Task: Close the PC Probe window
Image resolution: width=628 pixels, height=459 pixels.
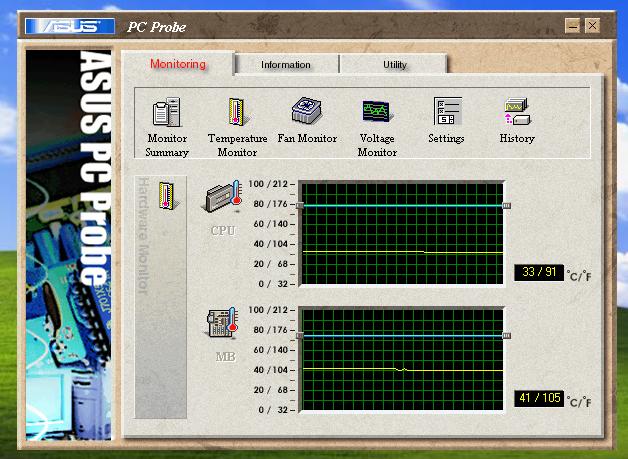Action: 592,26
